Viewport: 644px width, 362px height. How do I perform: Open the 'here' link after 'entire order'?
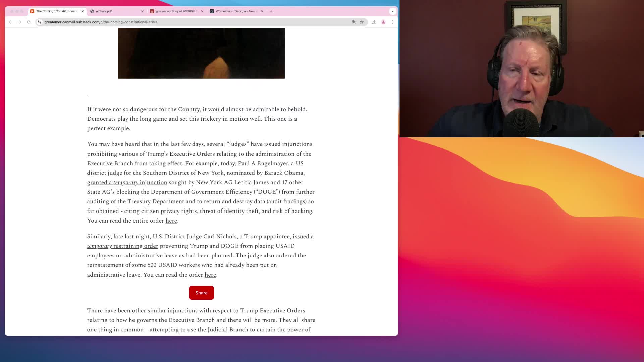pyautogui.click(x=171, y=221)
